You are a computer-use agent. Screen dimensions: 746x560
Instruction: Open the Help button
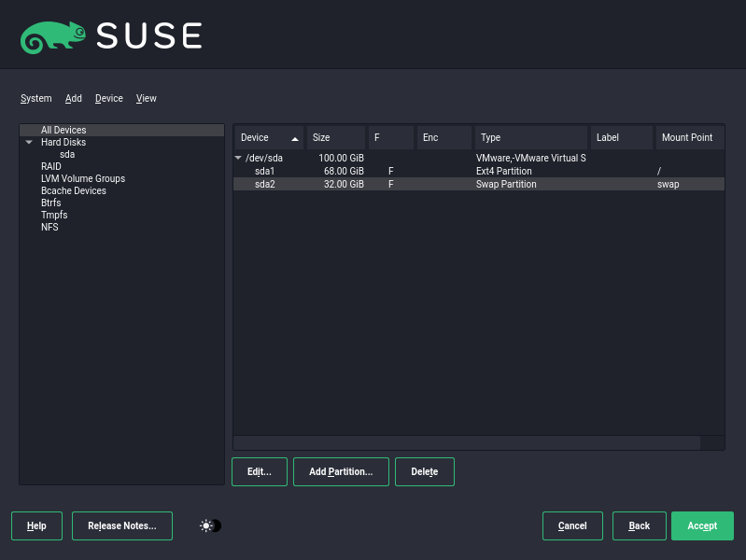tap(36, 525)
